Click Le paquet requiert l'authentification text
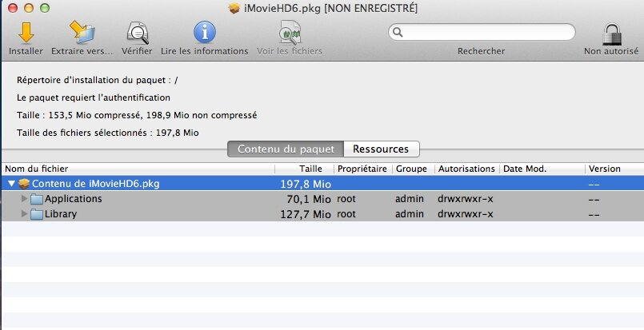 [94, 97]
